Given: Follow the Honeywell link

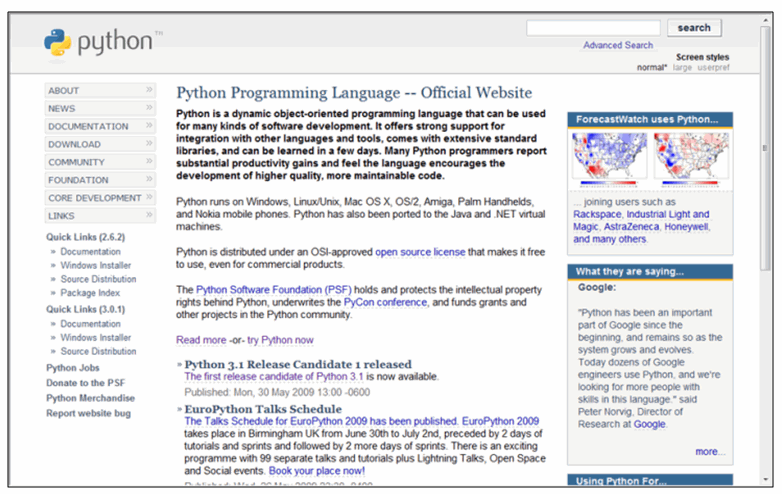Looking at the screenshot, I should (x=686, y=227).
